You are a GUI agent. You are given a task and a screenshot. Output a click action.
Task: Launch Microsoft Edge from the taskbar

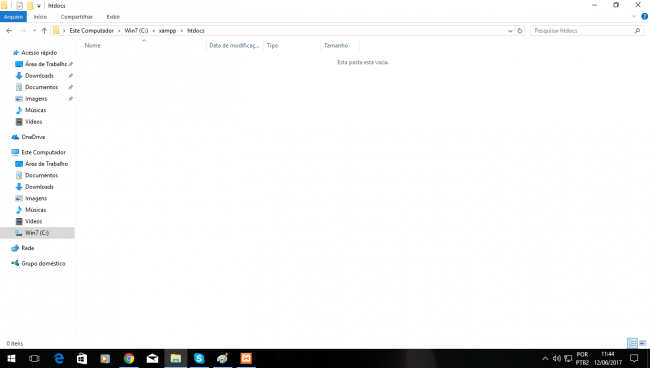59,358
